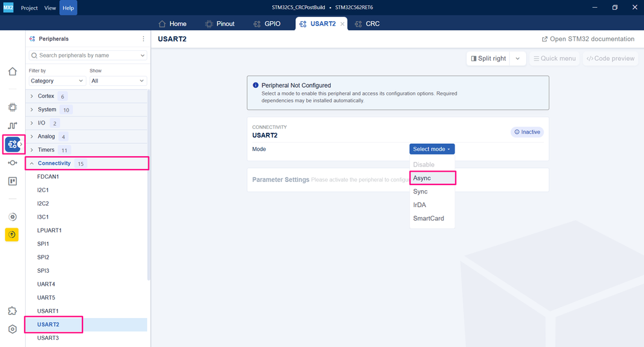Open the View menu
Screen dimensions: 644x347
click(x=50, y=8)
